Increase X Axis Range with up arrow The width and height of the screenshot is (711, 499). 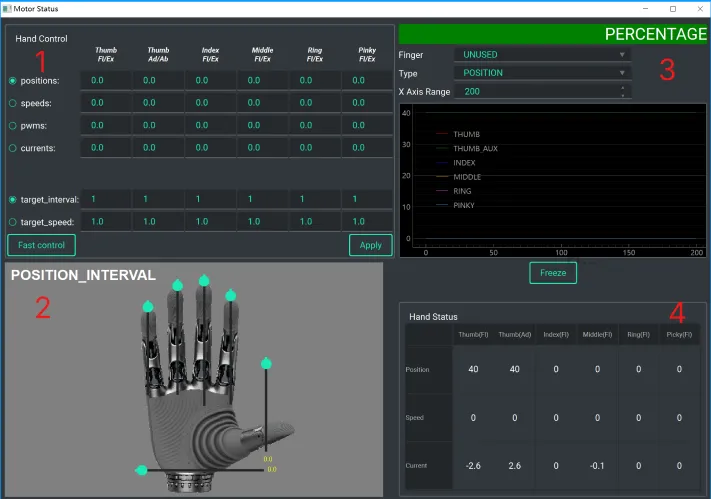tap(624, 88)
